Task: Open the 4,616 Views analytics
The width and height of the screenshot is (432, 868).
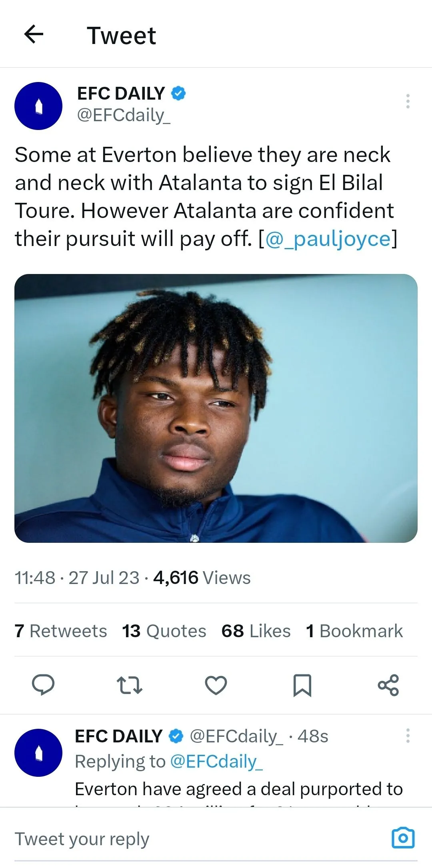Action: coord(202,578)
